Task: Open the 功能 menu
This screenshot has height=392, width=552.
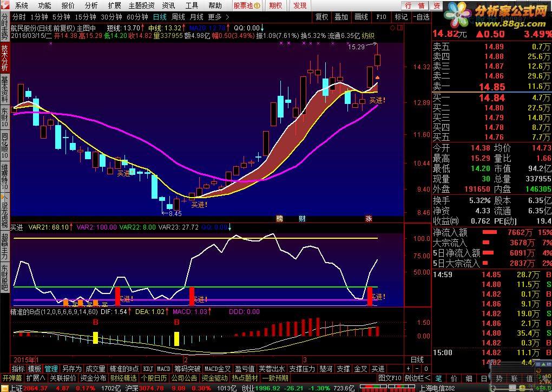Action: (x=45, y=5)
